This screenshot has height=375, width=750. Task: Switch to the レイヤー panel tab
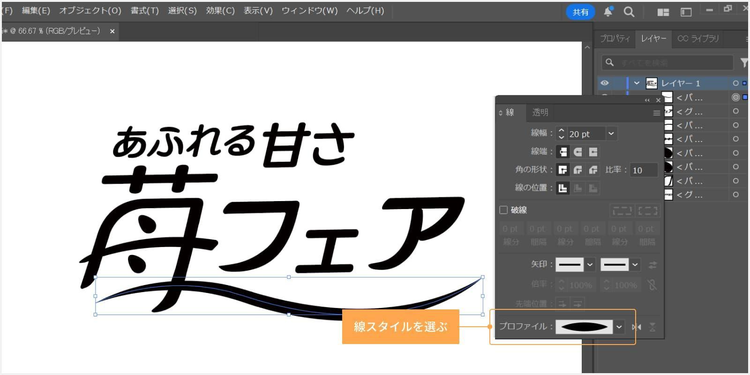click(x=653, y=39)
